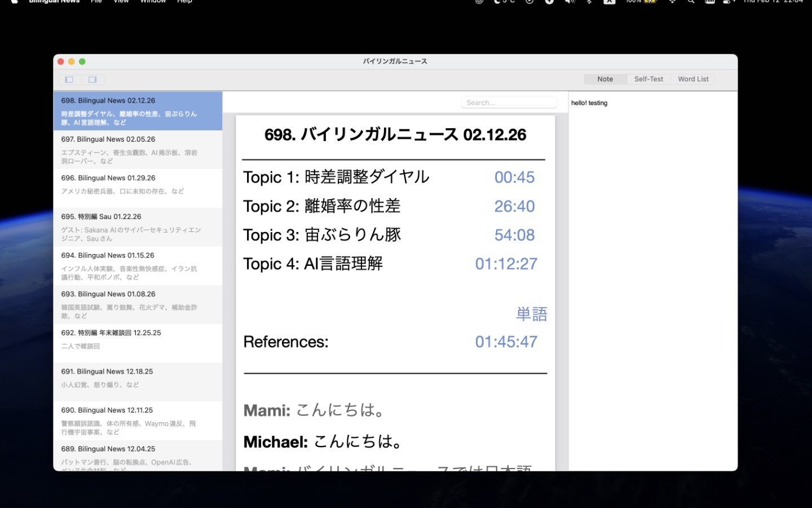Click the Search field
This screenshot has height=508, width=812.
click(x=509, y=103)
